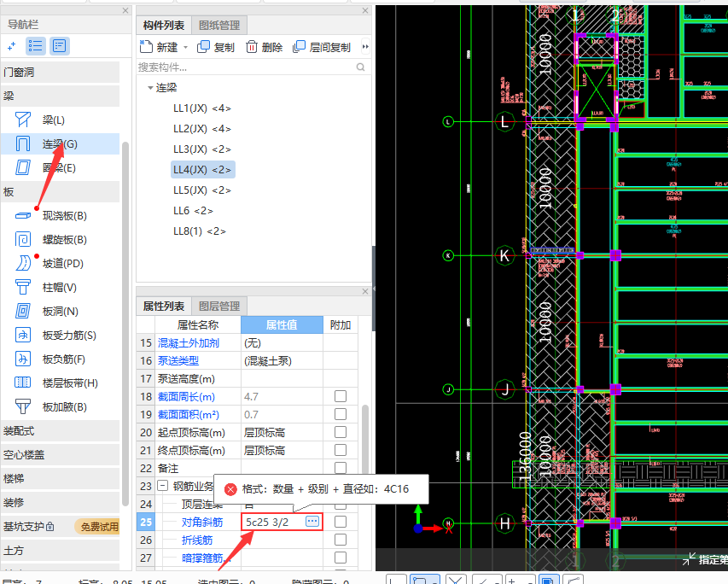Click 层间复制 to copy between floors
Screen dimensions: 728x584
322,47
